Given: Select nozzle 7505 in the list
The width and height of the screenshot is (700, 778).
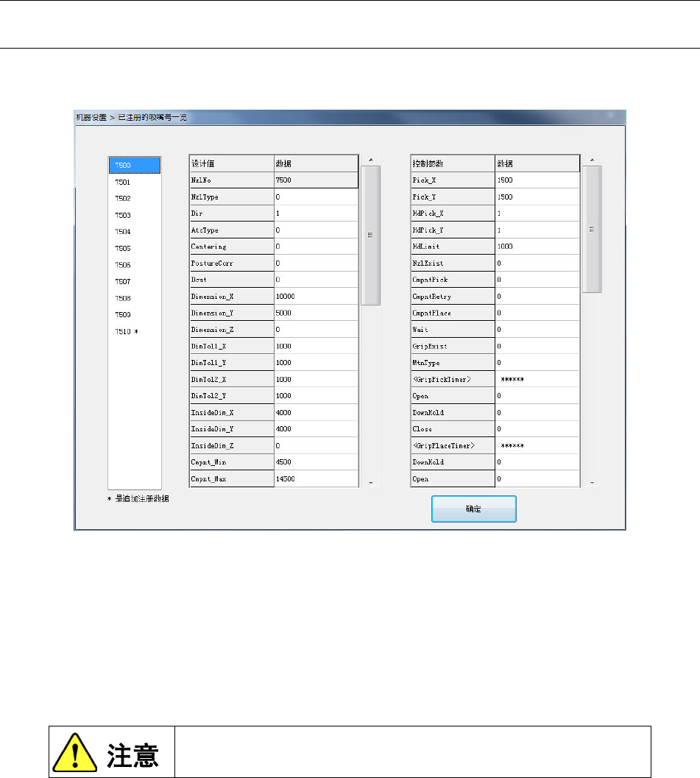Looking at the screenshot, I should tap(135, 249).
